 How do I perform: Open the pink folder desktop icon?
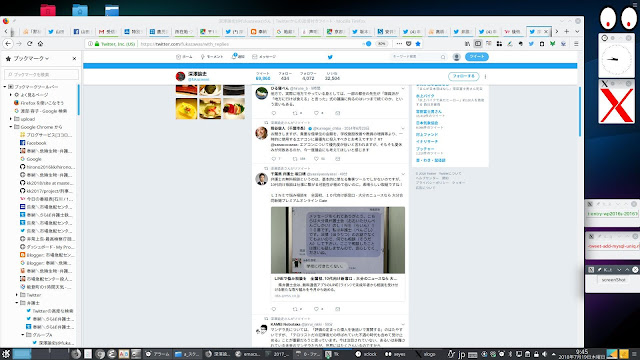pyautogui.click(x=48, y=10)
